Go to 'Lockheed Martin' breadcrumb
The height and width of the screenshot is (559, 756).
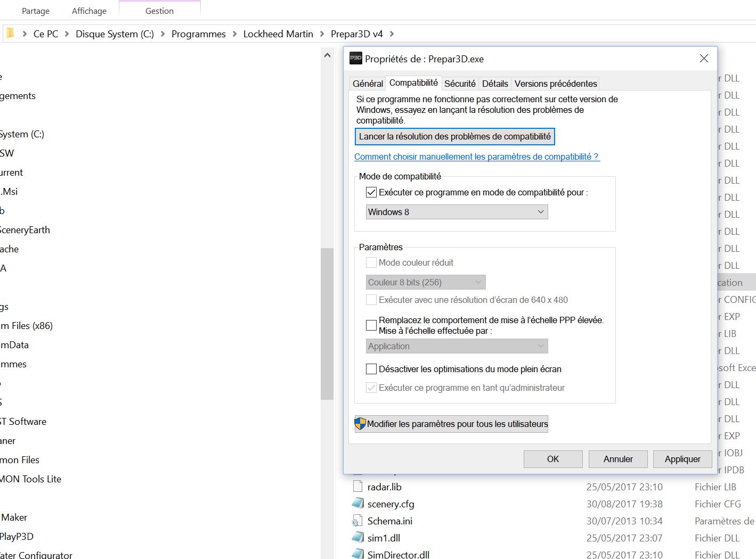tap(278, 34)
